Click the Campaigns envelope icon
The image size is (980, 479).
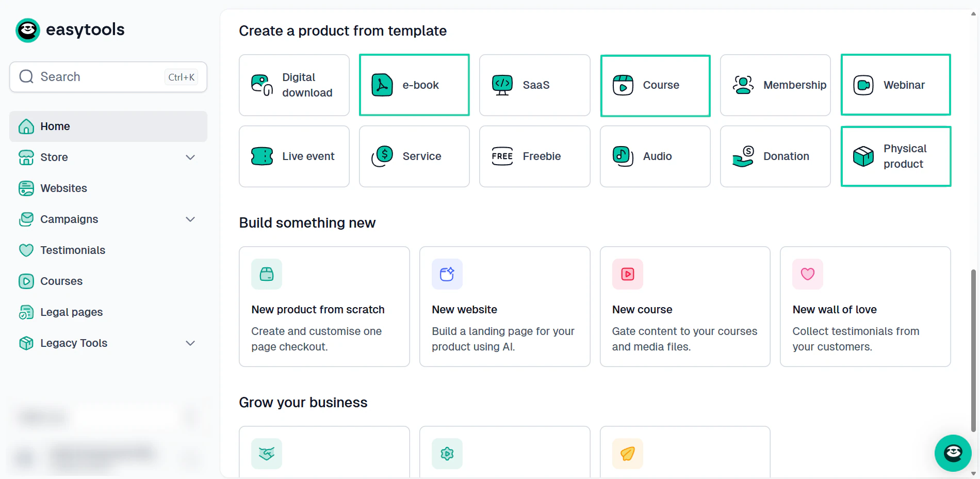click(x=26, y=219)
